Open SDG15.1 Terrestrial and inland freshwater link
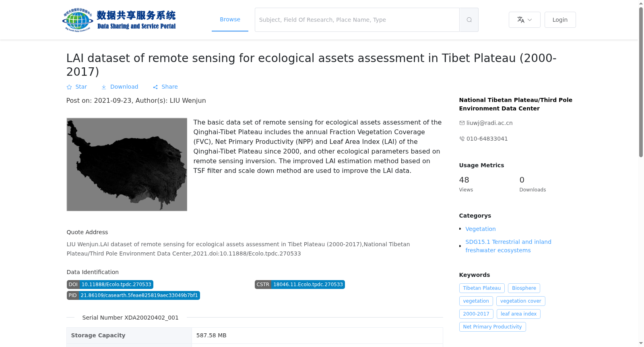 [x=508, y=246]
